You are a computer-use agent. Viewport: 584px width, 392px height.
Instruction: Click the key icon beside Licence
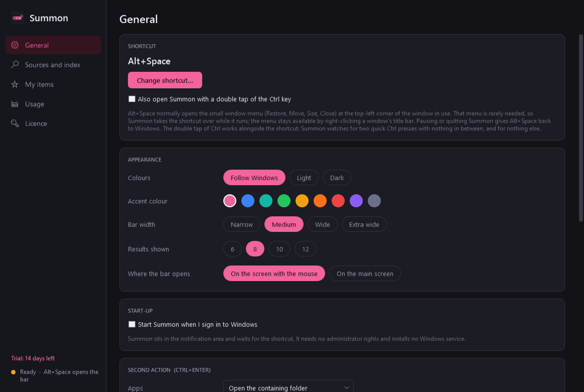click(15, 123)
